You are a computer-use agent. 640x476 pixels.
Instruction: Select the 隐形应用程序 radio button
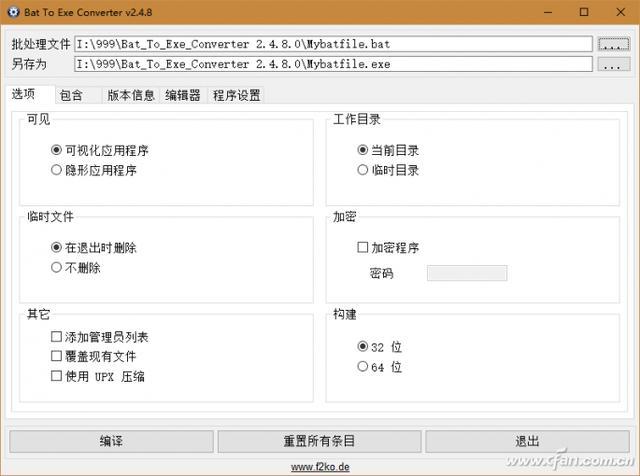[56, 169]
